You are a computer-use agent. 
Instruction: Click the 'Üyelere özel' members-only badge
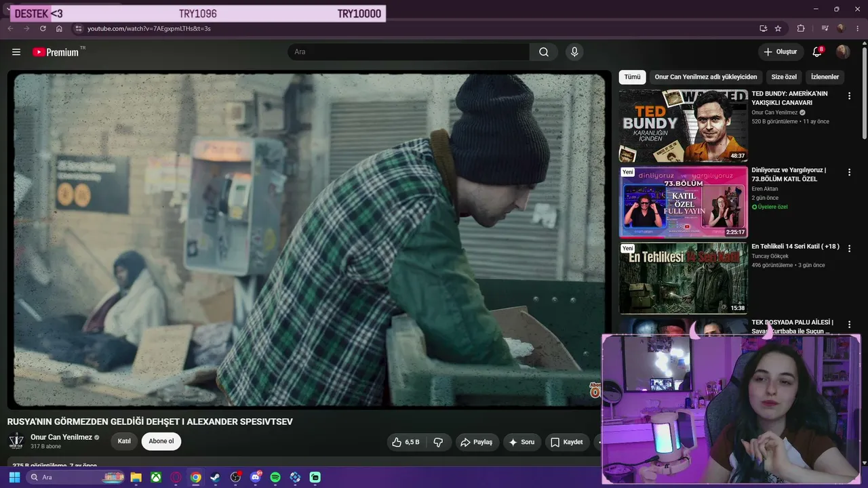pyautogui.click(x=770, y=207)
